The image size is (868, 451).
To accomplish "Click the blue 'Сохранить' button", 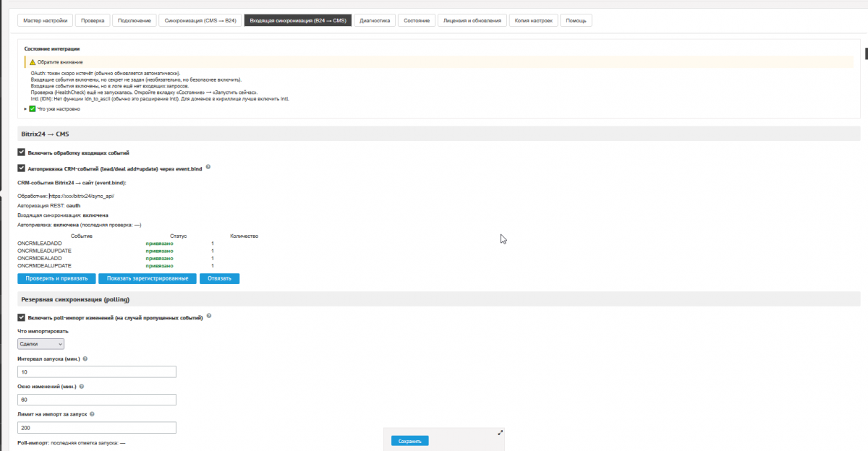I will pyautogui.click(x=410, y=440).
